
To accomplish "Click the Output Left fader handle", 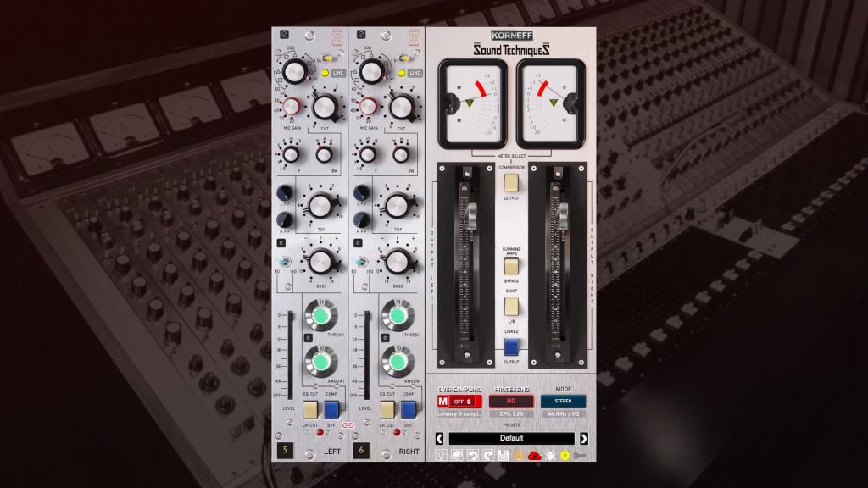I will [471, 216].
